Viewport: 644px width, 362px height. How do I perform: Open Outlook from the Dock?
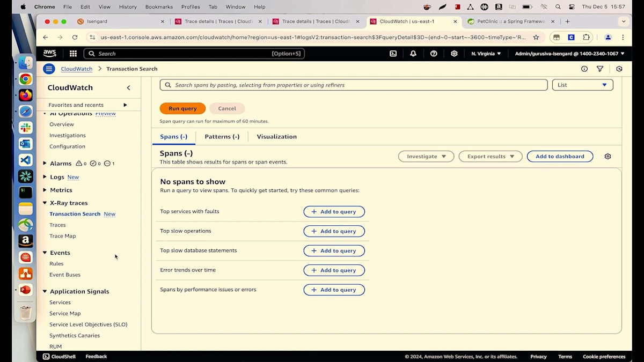click(25, 144)
